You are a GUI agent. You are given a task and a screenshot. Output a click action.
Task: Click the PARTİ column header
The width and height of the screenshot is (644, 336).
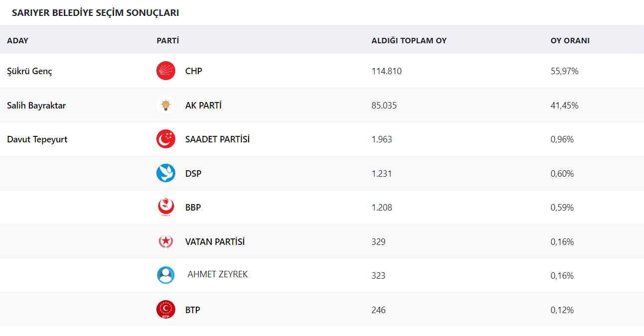point(168,40)
